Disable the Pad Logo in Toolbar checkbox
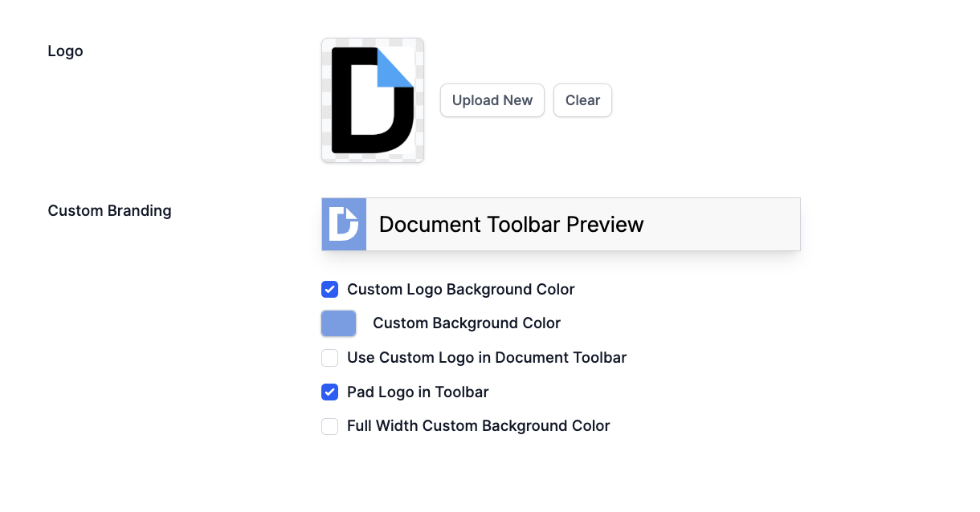The height and width of the screenshot is (512, 980). point(329,392)
